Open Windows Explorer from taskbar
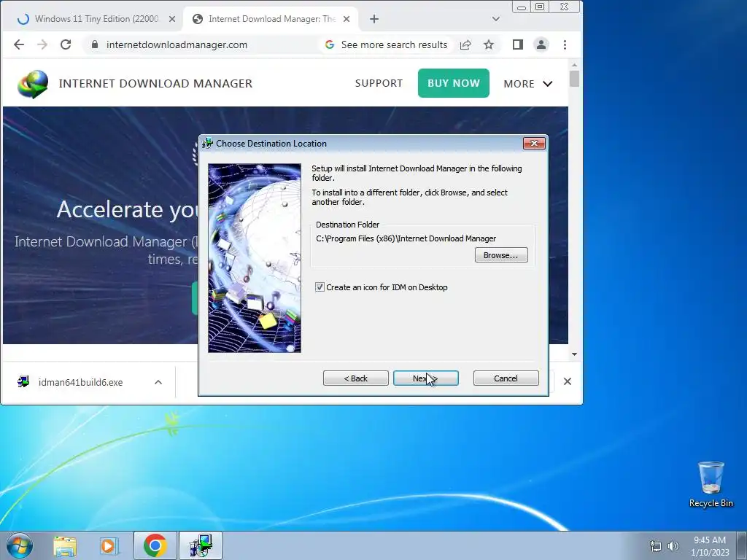The image size is (747, 560). [65, 546]
